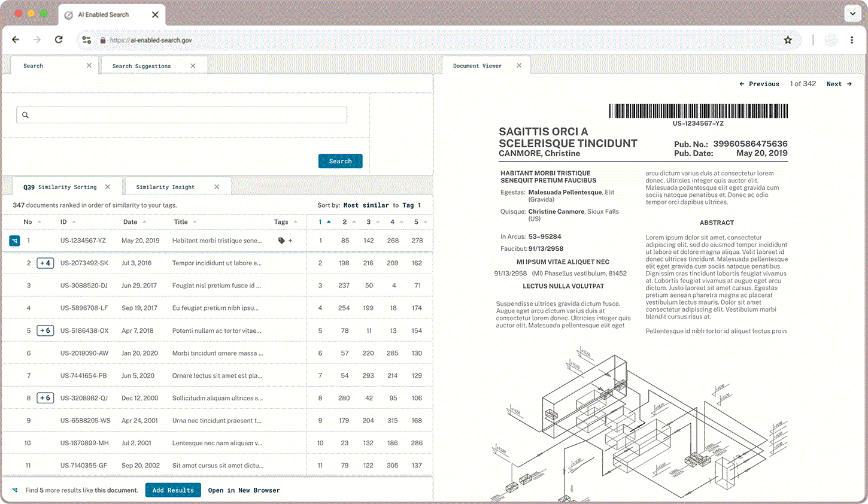Click title 'Sollicitudin aliquam ultrices s...'
Screen dimensions: 868x504
[x=217, y=398]
